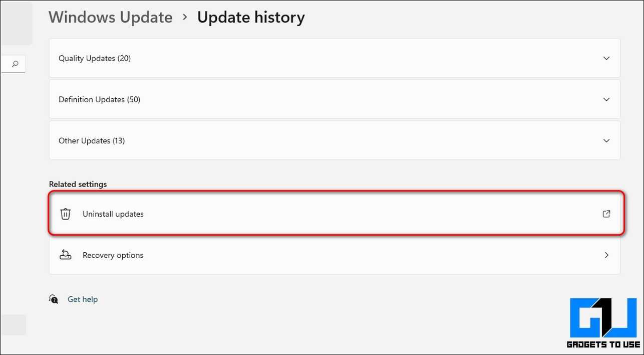
Task: Click the Gadgets To Use logo watermark
Action: pyautogui.click(x=603, y=323)
